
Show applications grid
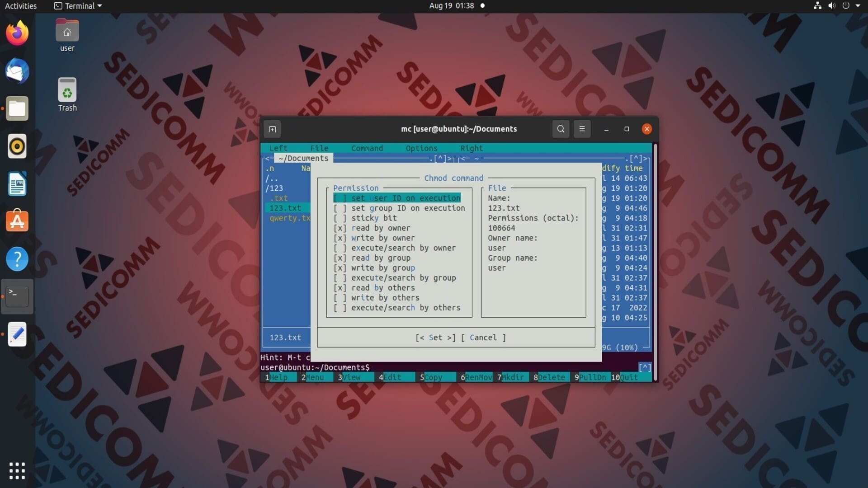click(x=17, y=471)
